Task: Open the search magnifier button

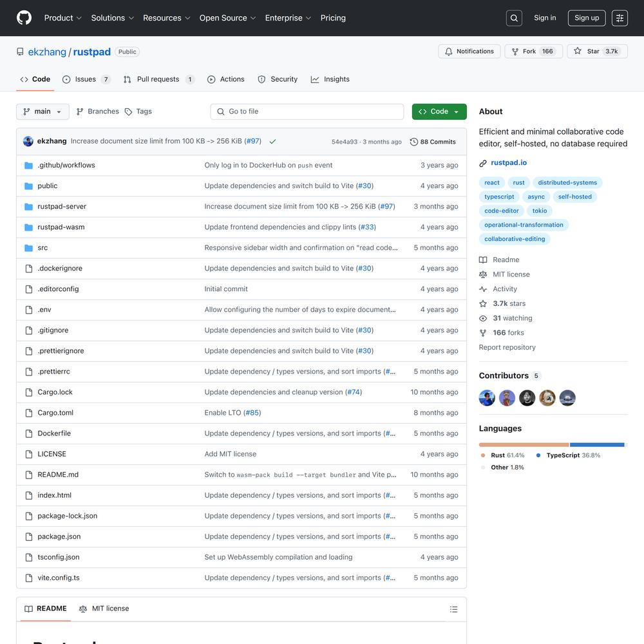Action: (x=514, y=18)
